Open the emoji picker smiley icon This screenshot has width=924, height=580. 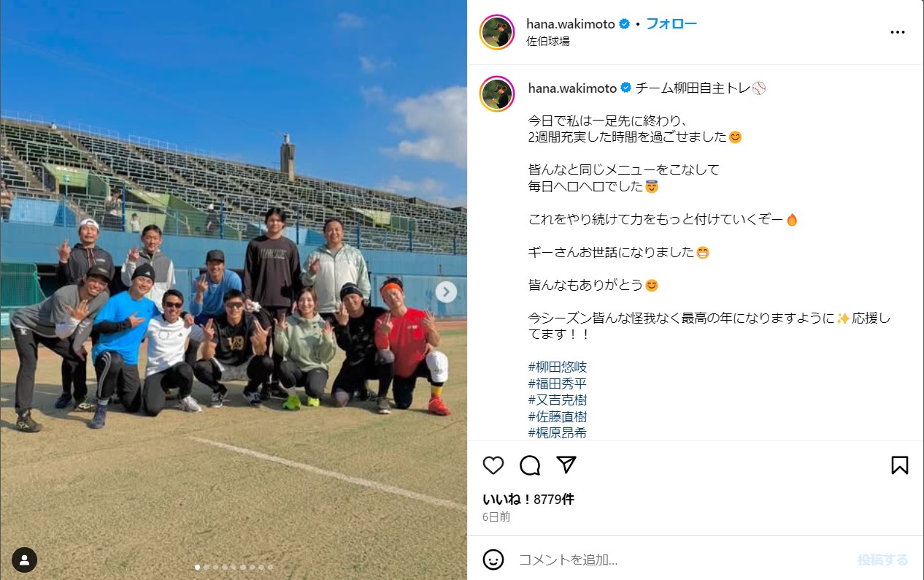pyautogui.click(x=493, y=560)
